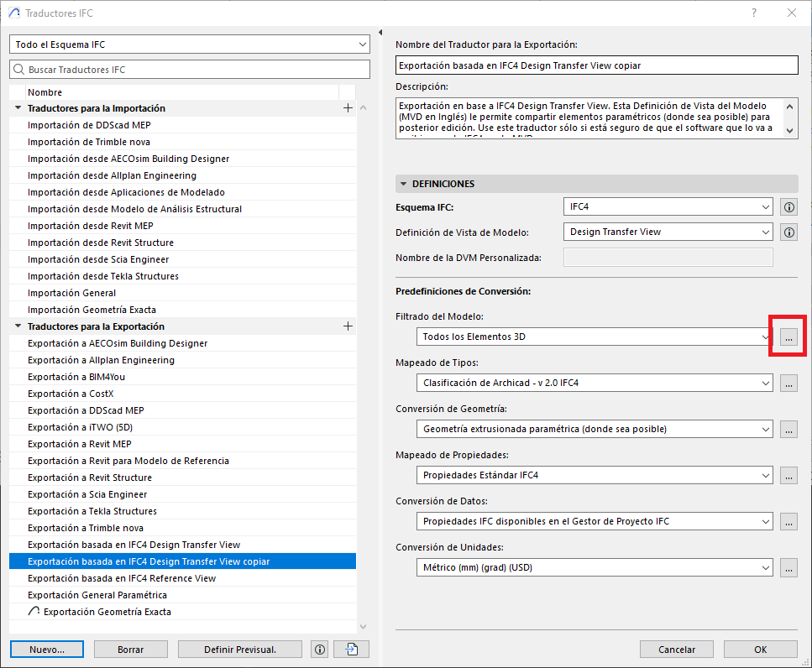Open Conversión de Geometría ellipsis button
The height and width of the screenshot is (668, 812).
pyautogui.click(x=788, y=429)
